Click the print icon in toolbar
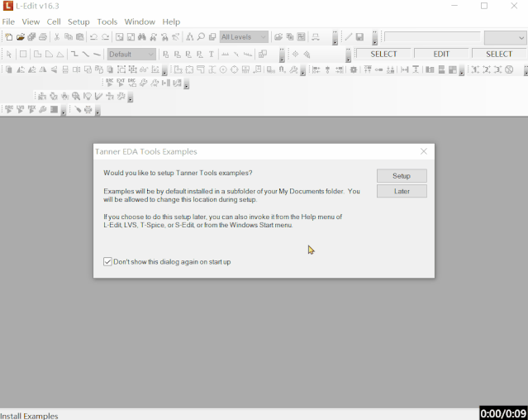This screenshot has height=420, width=528. coord(43,37)
